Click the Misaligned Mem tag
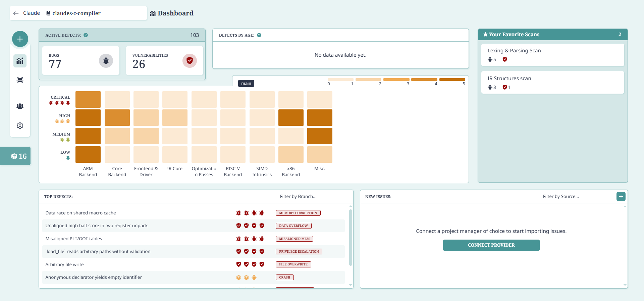Viewport: 644px width, 301px height. coord(294,239)
